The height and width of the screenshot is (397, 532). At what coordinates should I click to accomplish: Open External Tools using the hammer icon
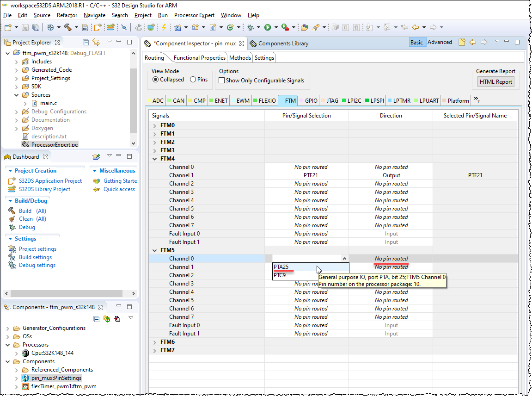pyautogui.click(x=68, y=27)
